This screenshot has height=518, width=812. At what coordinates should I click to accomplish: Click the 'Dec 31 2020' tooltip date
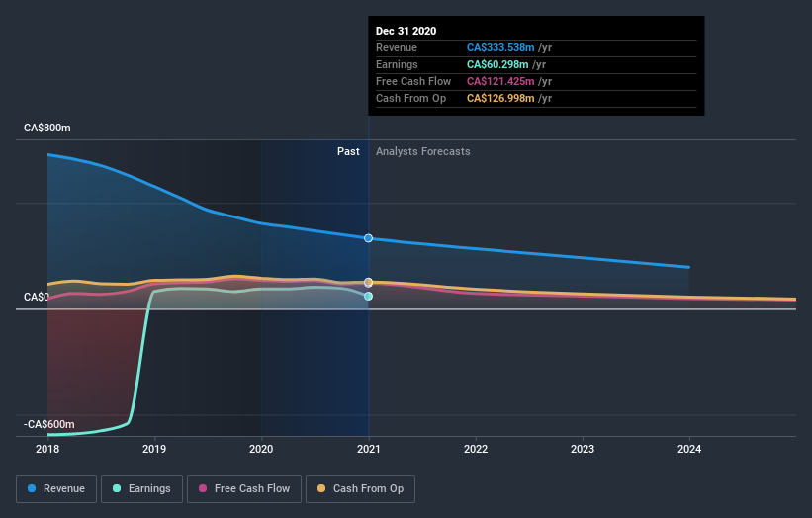pyautogui.click(x=406, y=31)
